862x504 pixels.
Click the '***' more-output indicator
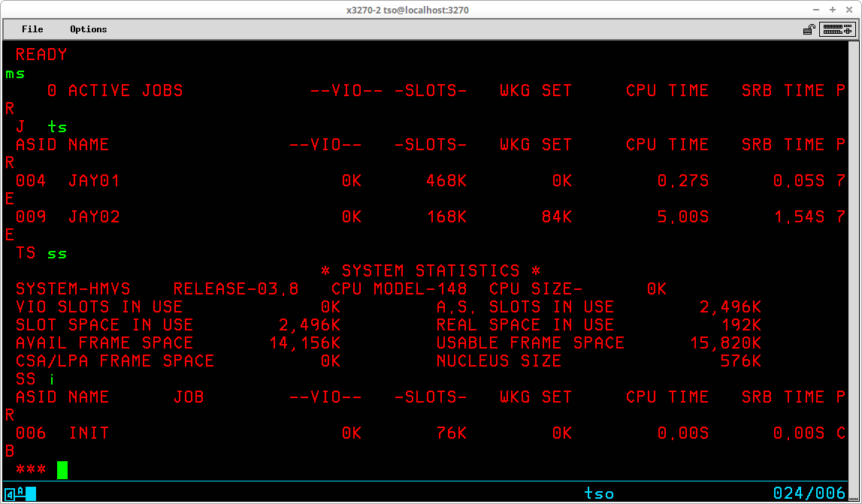pyautogui.click(x=31, y=470)
